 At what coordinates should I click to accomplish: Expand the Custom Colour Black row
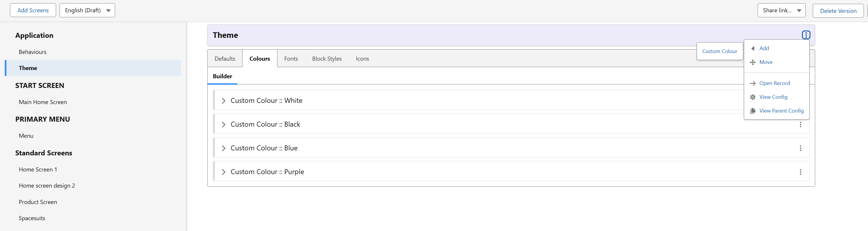(x=223, y=125)
